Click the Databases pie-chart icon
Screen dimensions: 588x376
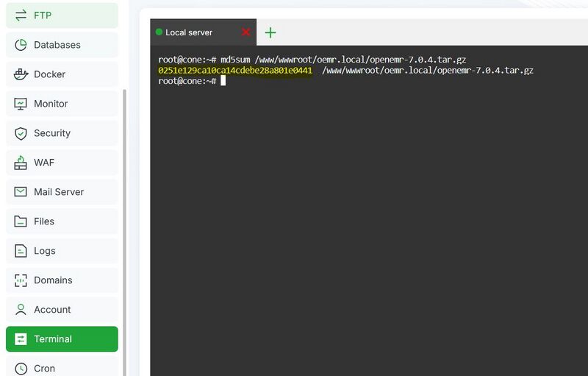(x=21, y=45)
